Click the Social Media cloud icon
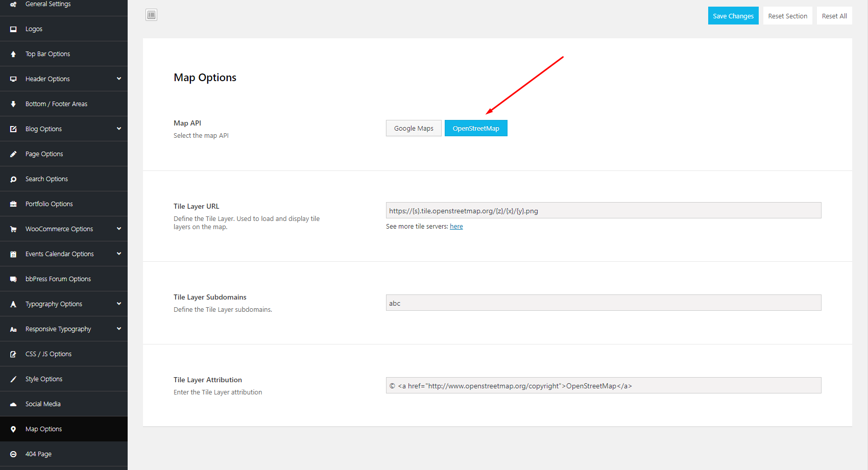This screenshot has height=470, width=868. click(x=13, y=404)
